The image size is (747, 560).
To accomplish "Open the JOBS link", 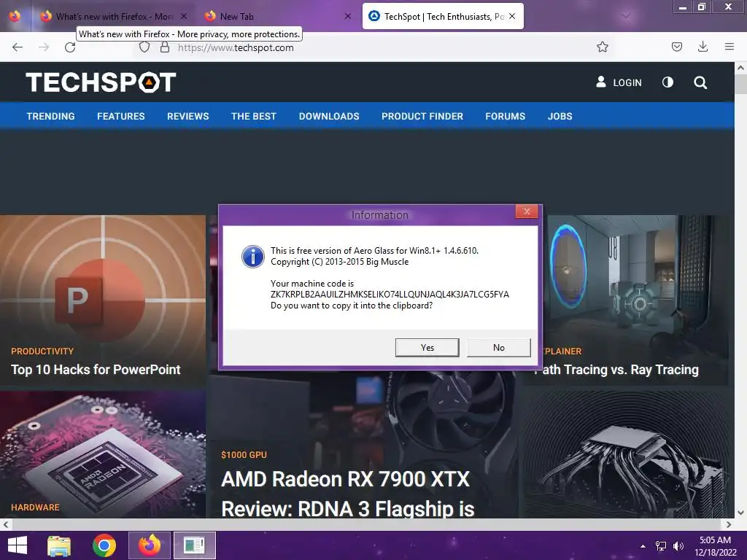I will pos(560,116).
